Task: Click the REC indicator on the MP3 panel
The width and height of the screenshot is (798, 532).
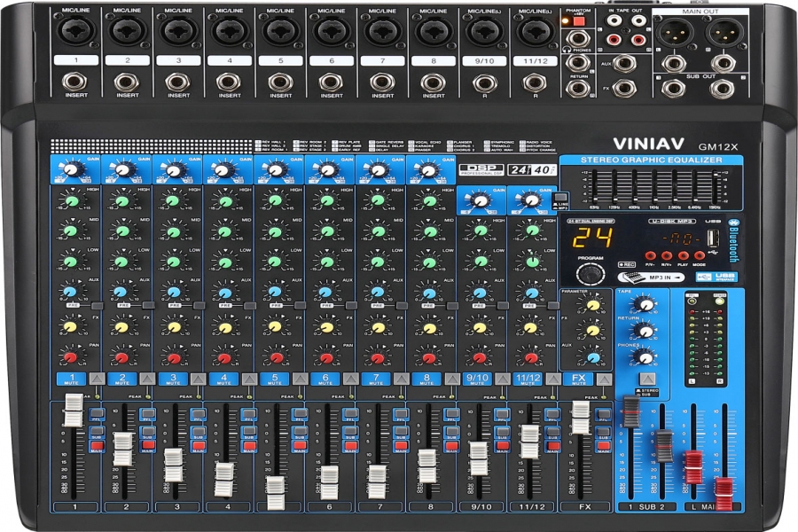Action: coord(627,262)
